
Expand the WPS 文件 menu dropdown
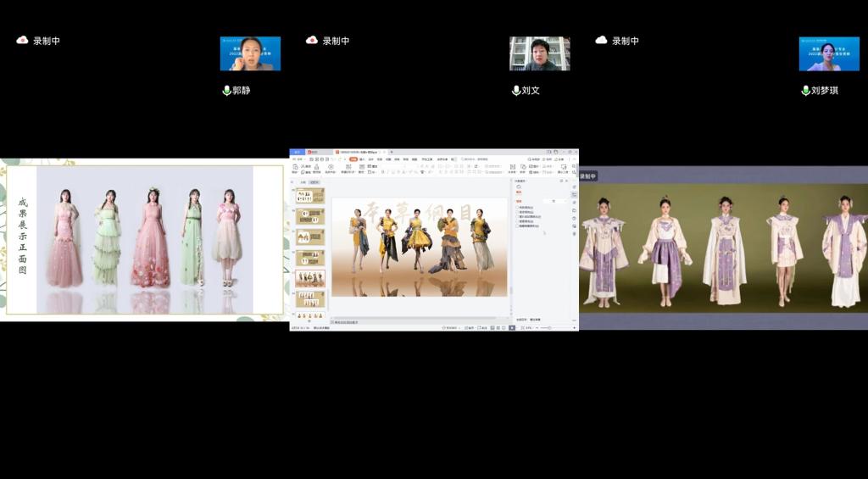(301, 159)
